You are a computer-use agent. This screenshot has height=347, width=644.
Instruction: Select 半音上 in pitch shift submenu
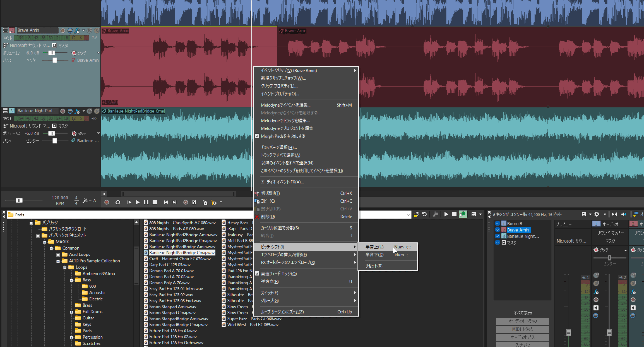[374, 247]
